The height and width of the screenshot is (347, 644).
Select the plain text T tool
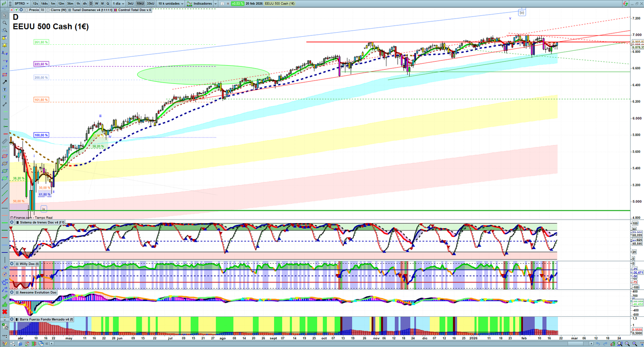(x=4, y=89)
